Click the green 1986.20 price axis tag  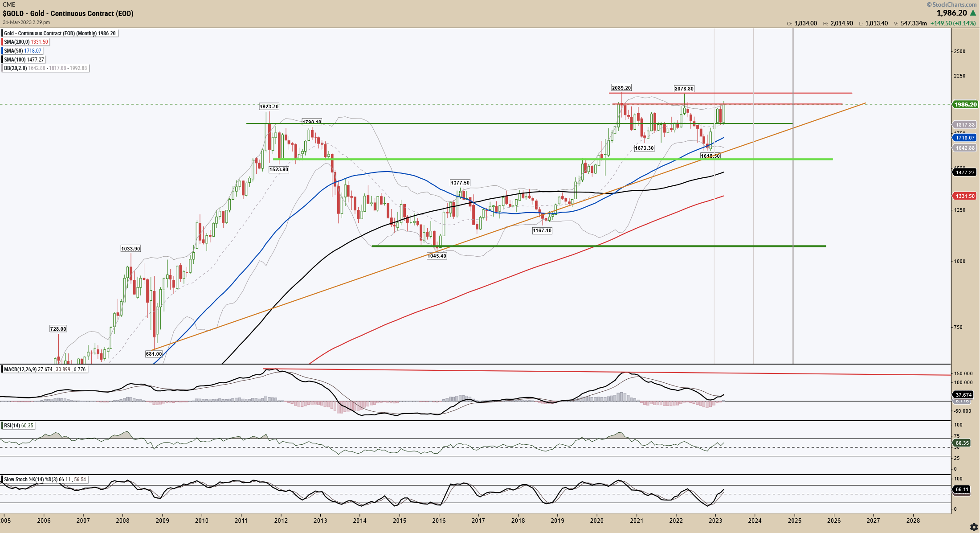click(965, 104)
